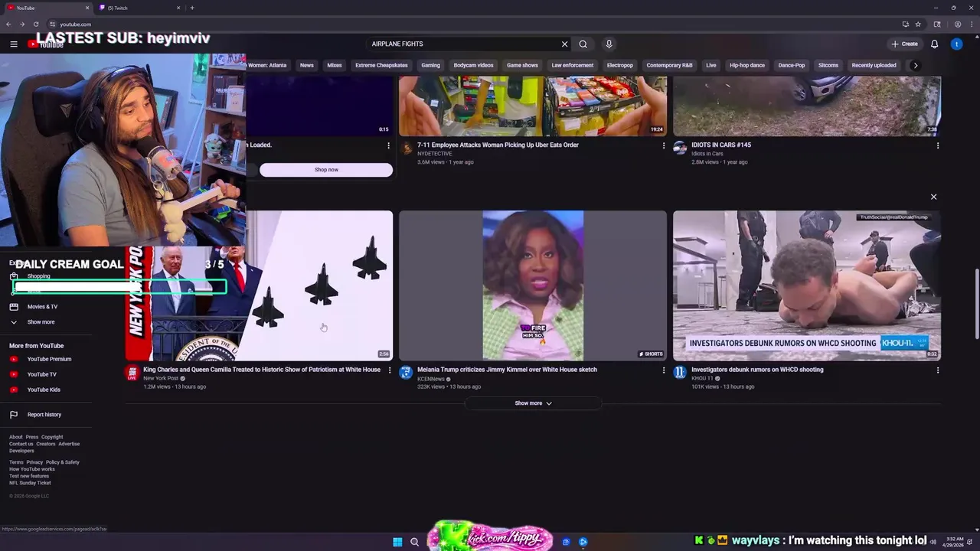Viewport: 980px width, 551px height.
Task: Open options for King Charles video
Action: (389, 370)
